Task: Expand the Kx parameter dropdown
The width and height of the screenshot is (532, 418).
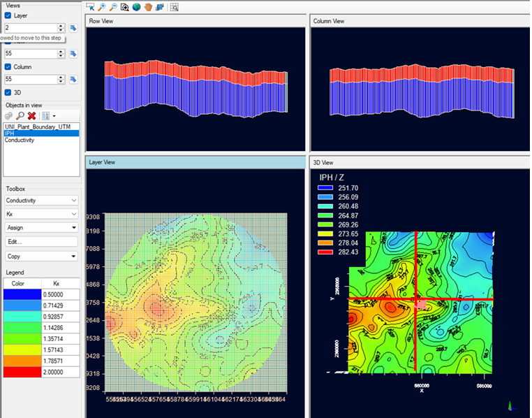Action: pos(41,214)
